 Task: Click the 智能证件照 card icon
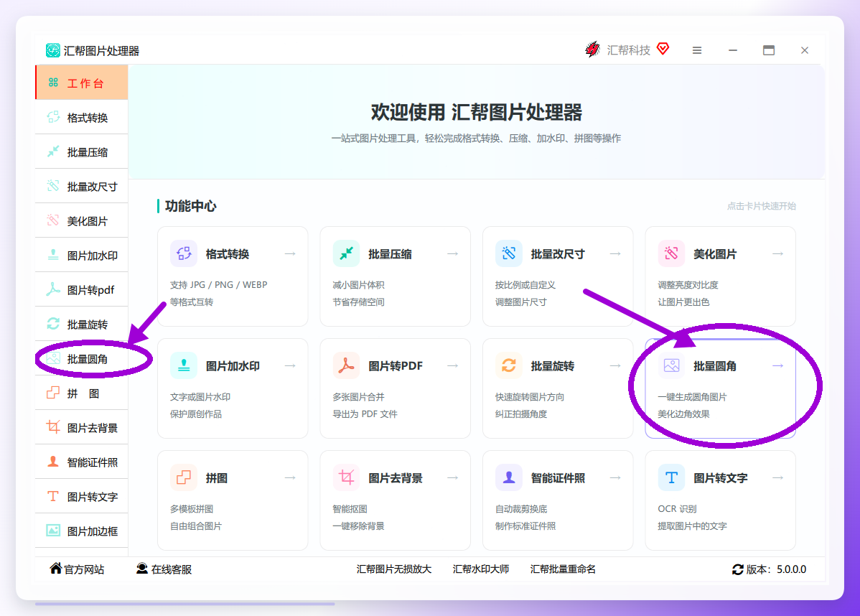(x=509, y=477)
